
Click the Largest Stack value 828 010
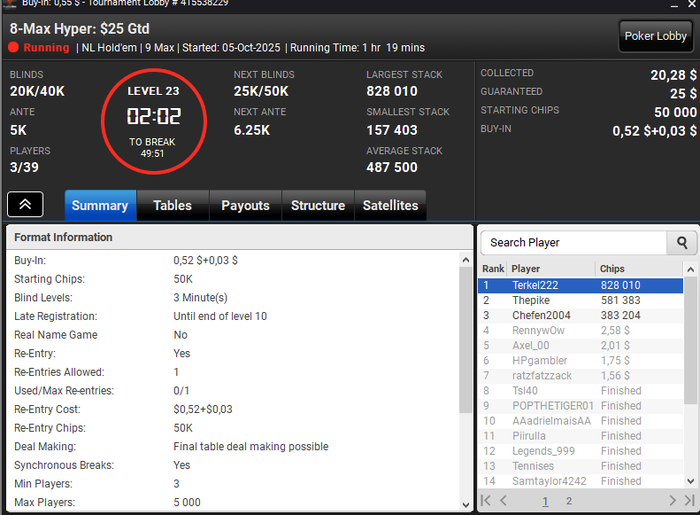pyautogui.click(x=392, y=91)
